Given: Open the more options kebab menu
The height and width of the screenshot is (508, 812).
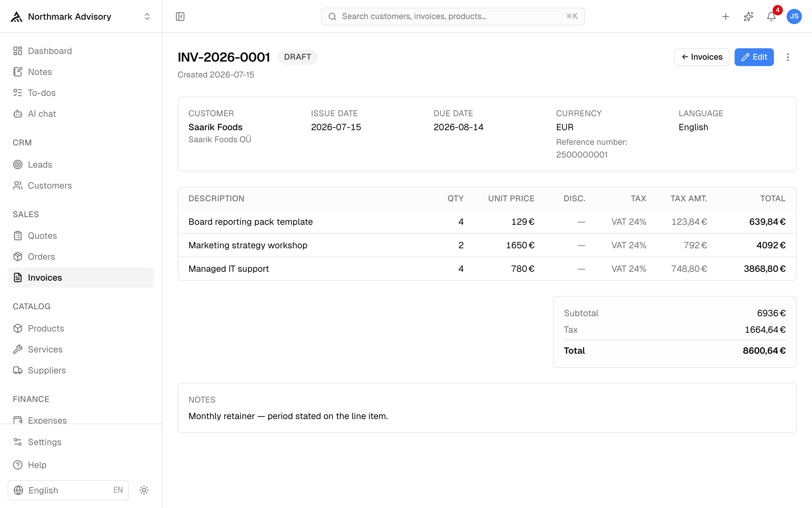Looking at the screenshot, I should (x=788, y=57).
